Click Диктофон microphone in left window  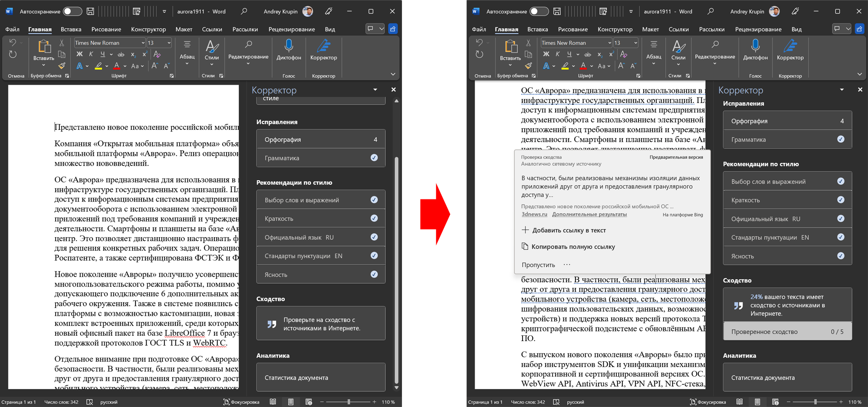289,50
